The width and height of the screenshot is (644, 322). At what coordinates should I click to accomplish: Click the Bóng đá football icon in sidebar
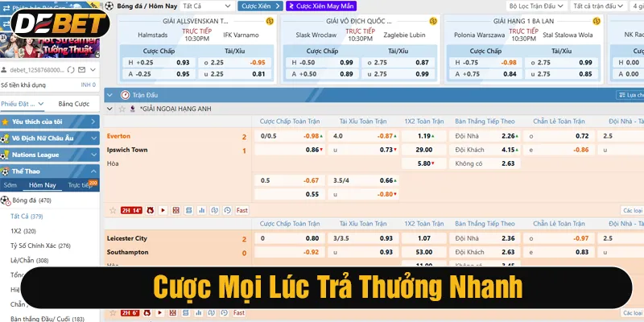coord(5,200)
